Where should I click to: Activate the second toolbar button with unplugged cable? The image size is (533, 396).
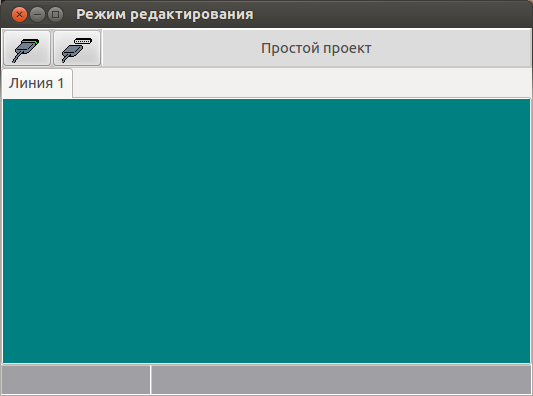click(x=77, y=48)
